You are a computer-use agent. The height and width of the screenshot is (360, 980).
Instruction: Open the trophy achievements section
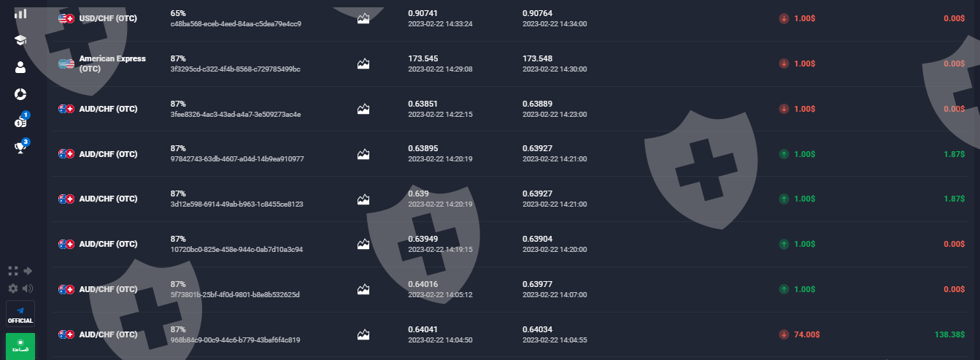point(20,148)
